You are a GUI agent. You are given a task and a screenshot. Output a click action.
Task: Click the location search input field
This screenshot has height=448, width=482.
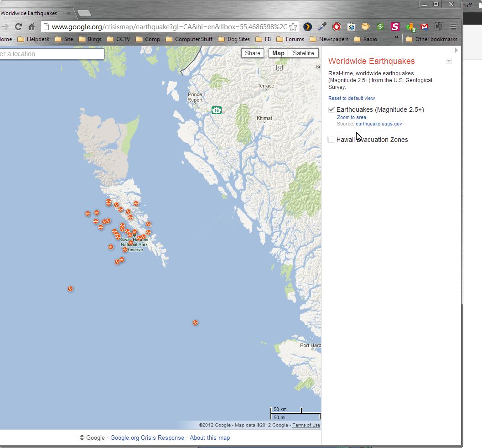(51, 54)
